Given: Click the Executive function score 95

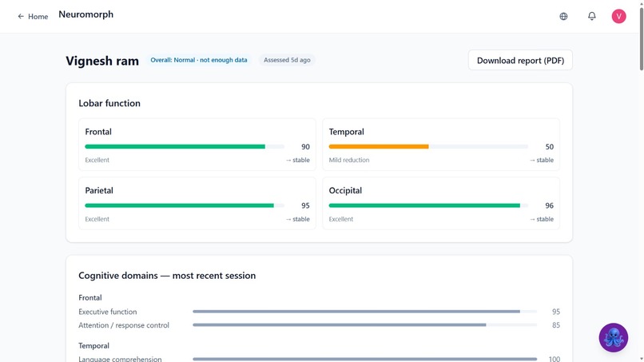Looking at the screenshot, I should tap(555, 312).
